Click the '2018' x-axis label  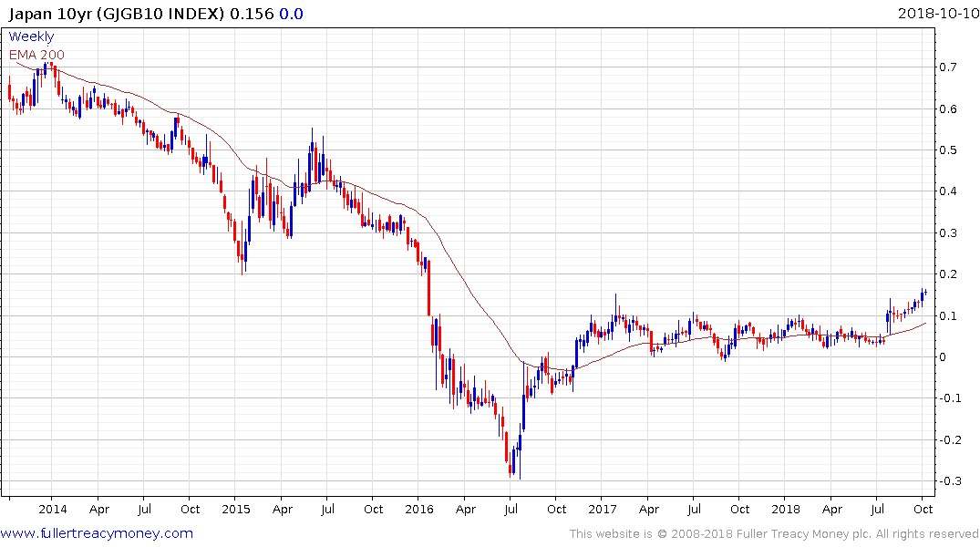786,509
